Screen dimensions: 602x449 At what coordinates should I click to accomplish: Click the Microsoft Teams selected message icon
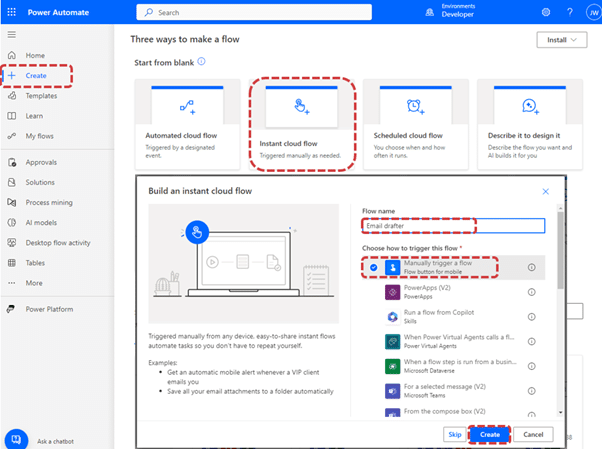(x=392, y=391)
